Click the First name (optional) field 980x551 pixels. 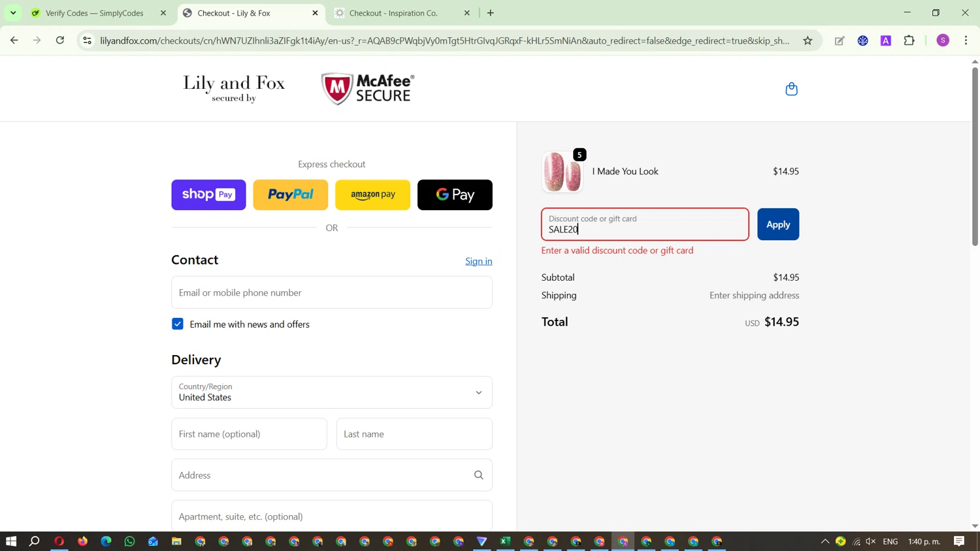[249, 434]
